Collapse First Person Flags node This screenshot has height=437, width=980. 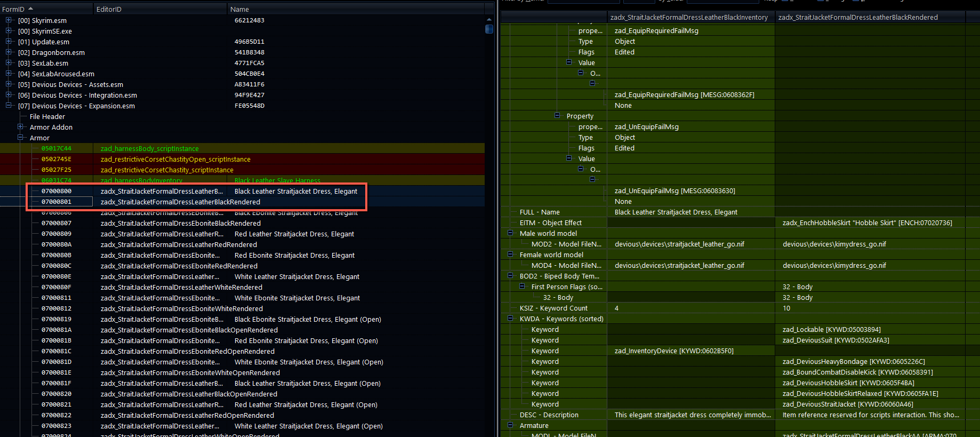coord(522,287)
